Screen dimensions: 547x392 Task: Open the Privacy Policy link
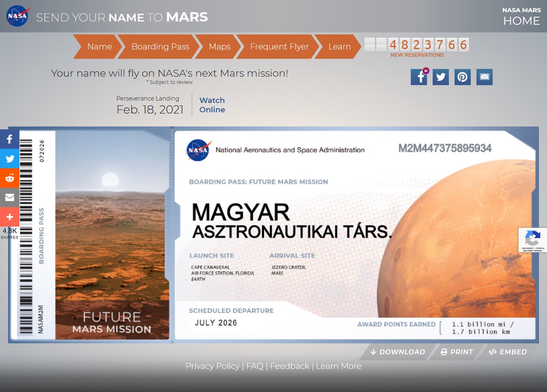(x=212, y=366)
